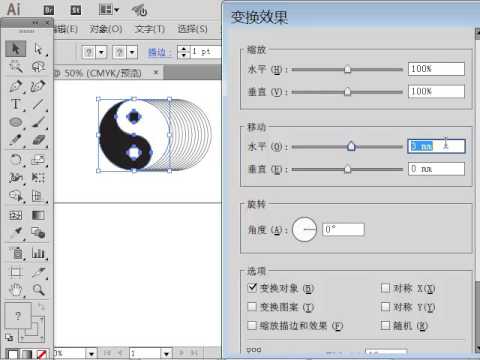
Task: Open zoom level dropdown in status bar
Action: pos(91,353)
